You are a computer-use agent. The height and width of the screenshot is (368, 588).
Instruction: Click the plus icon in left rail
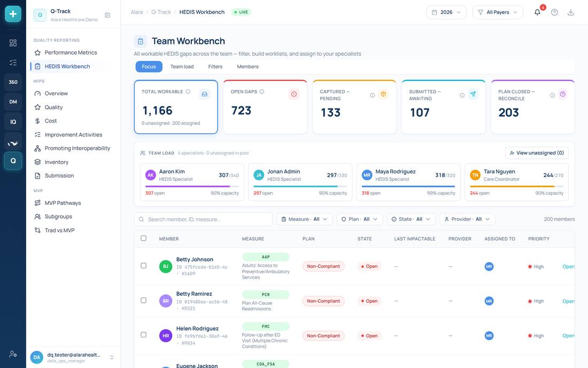13,14
